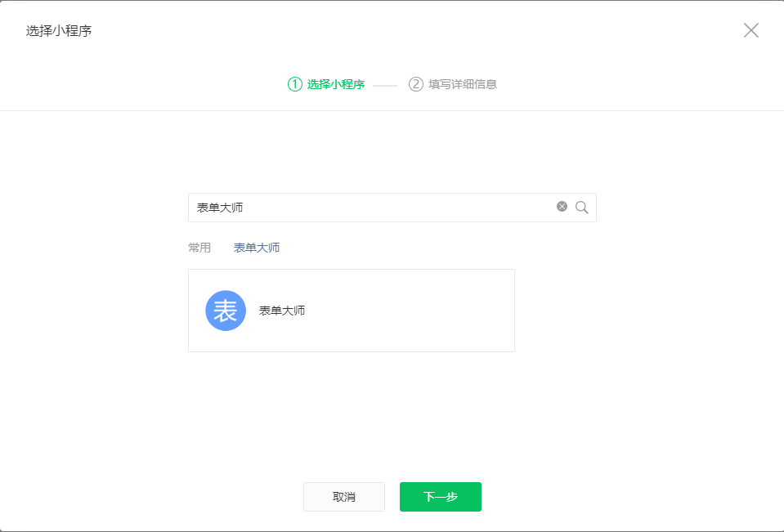Click the magnifier search icon

click(x=582, y=208)
